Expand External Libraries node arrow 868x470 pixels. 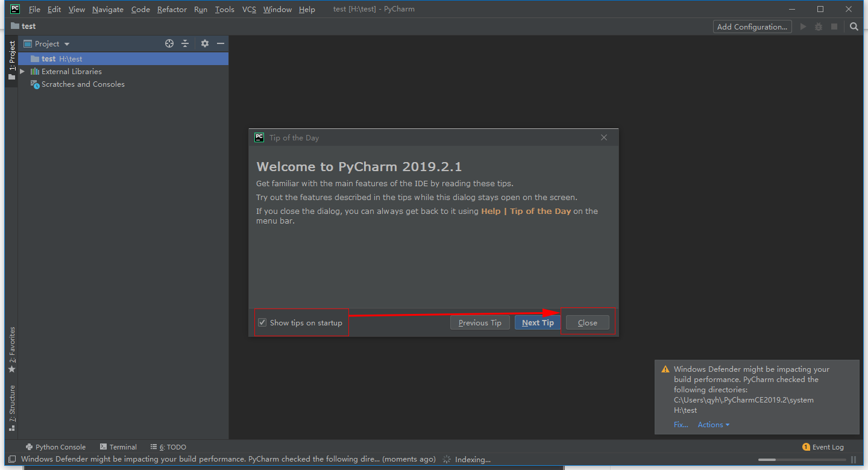tap(22, 71)
